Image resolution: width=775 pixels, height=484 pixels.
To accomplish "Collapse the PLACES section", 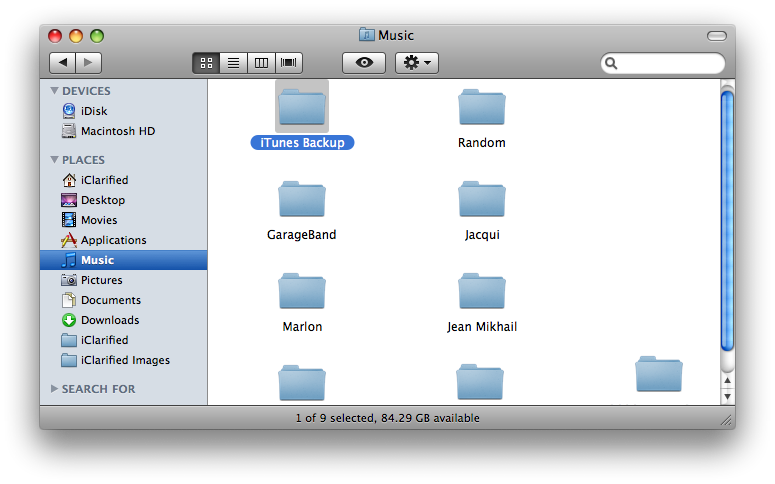I will click(x=54, y=160).
